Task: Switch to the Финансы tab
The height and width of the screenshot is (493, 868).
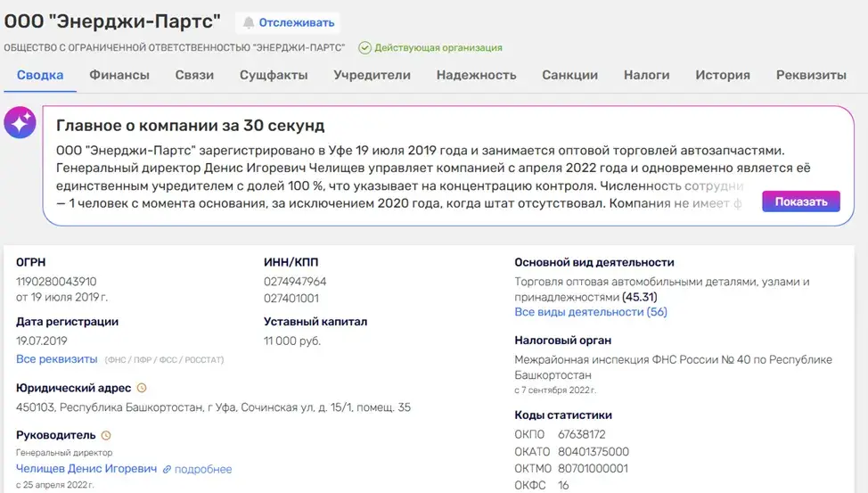Action: (119, 75)
